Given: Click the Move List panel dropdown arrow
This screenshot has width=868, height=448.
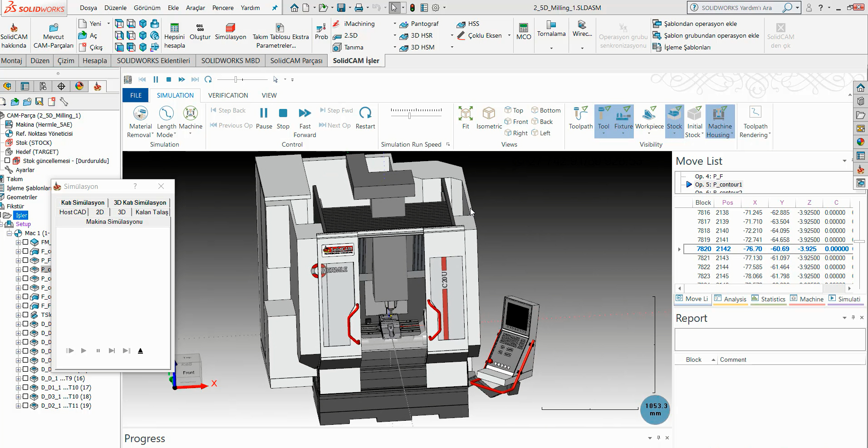Looking at the screenshot, I should pos(844,161).
